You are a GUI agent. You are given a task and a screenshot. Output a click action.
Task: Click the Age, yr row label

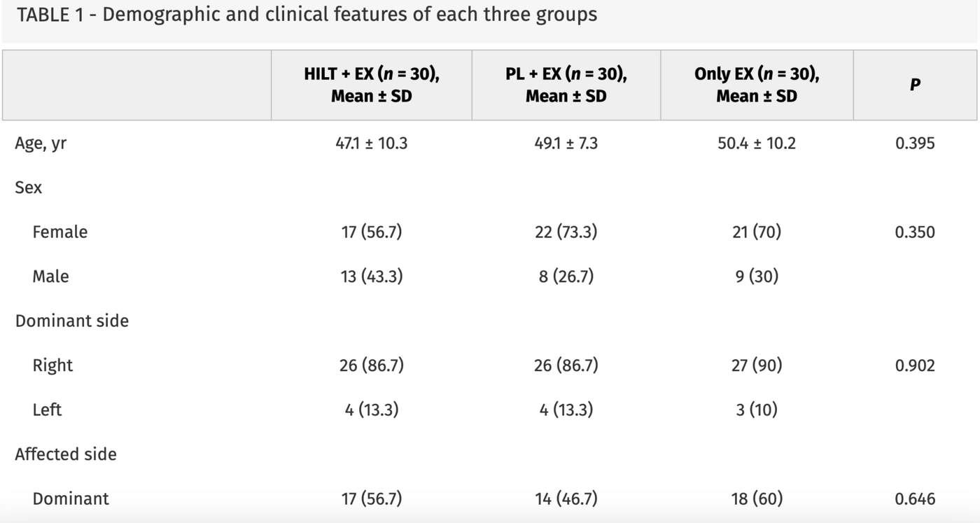[x=41, y=144]
